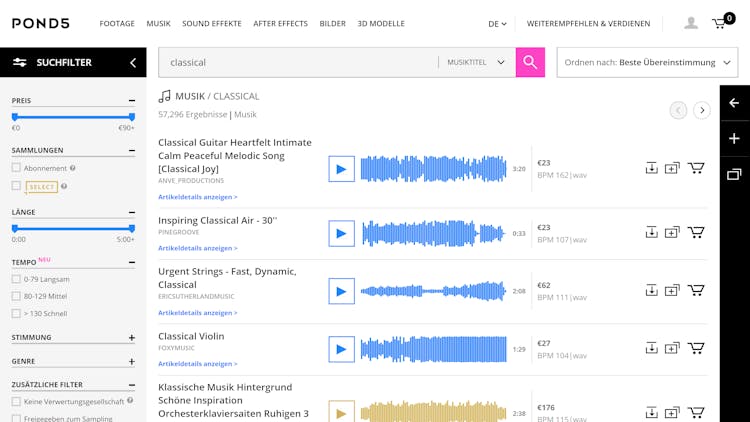Open the user account profile icon
Screen dimensions: 750x422
coord(691,23)
